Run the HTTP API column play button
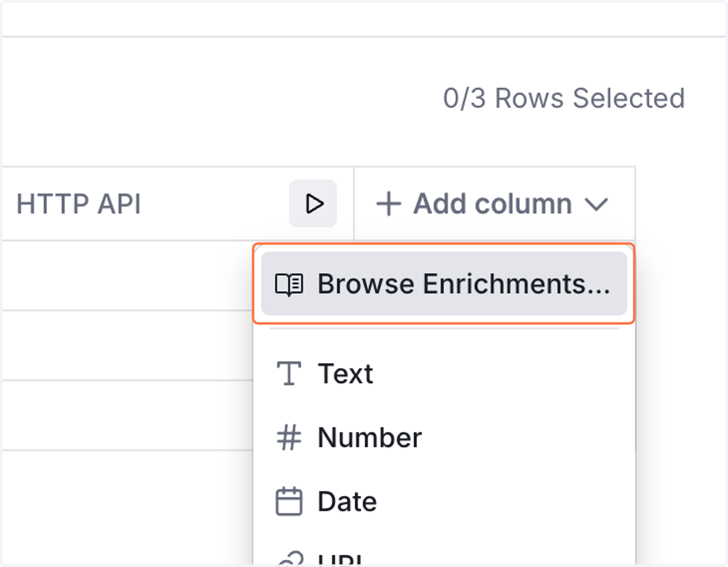 [313, 204]
